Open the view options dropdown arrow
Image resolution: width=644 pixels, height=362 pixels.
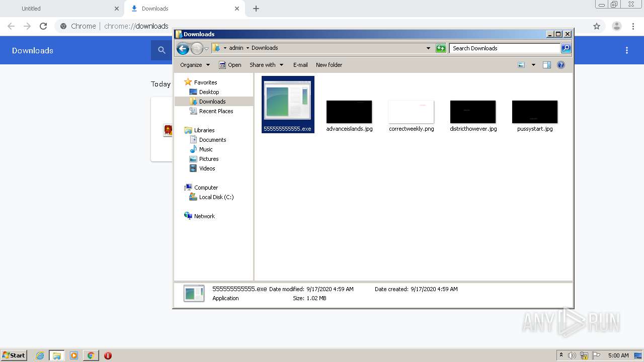pyautogui.click(x=533, y=65)
